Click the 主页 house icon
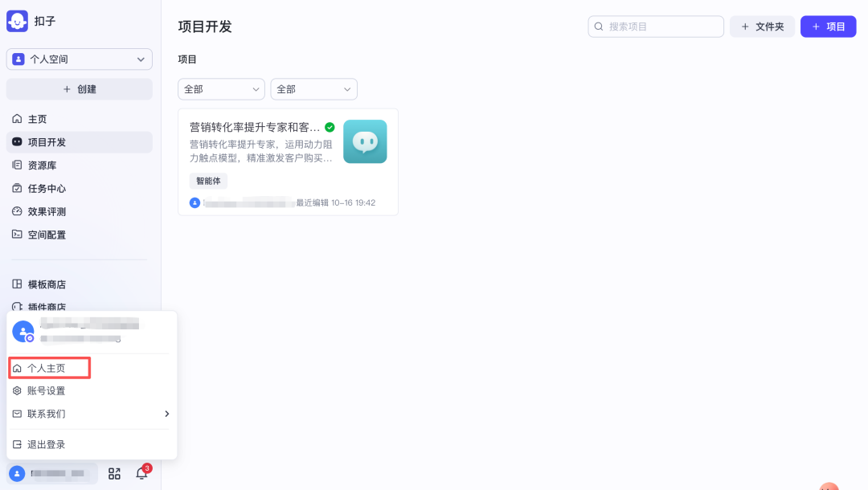Image resolution: width=868 pixels, height=490 pixels. [x=17, y=119]
